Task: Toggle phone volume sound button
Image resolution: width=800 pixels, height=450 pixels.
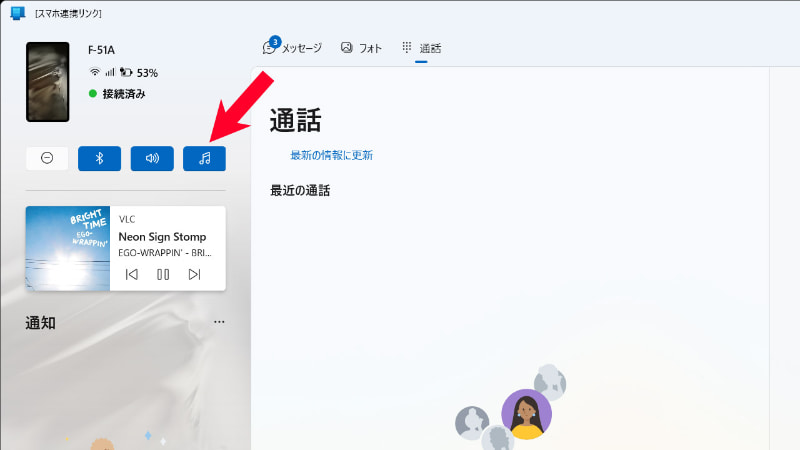Action: click(x=152, y=158)
